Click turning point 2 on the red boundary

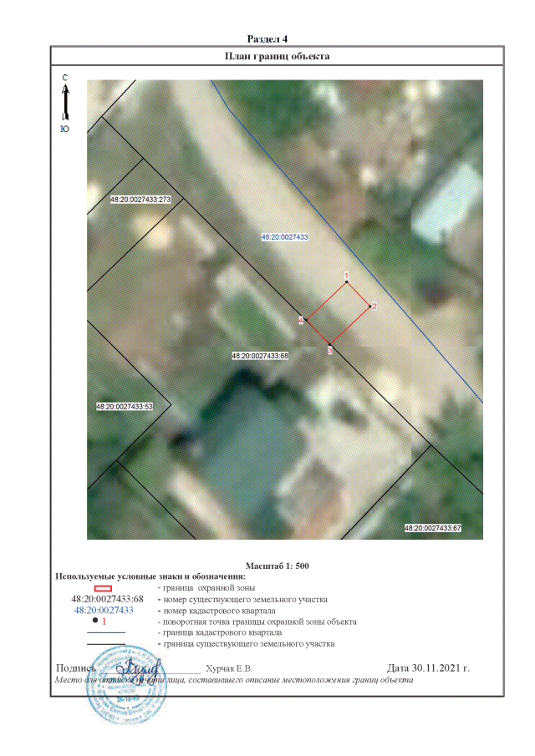tap(369, 307)
